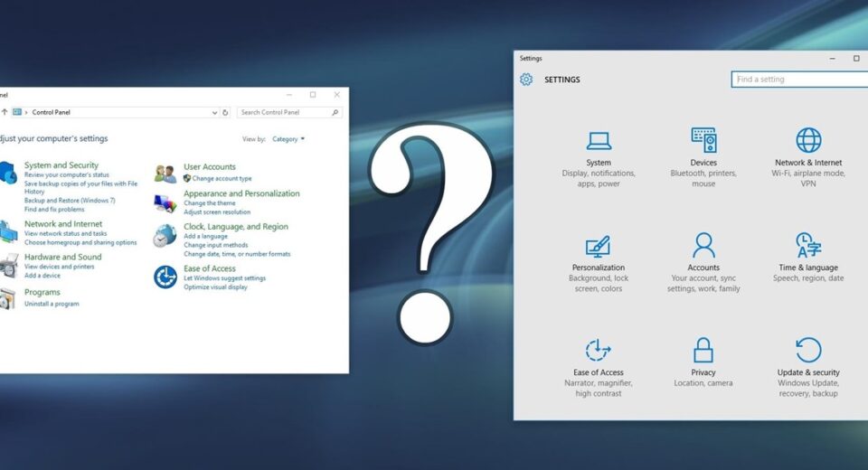
Task: Open the View by Category dropdown
Action: click(288, 139)
